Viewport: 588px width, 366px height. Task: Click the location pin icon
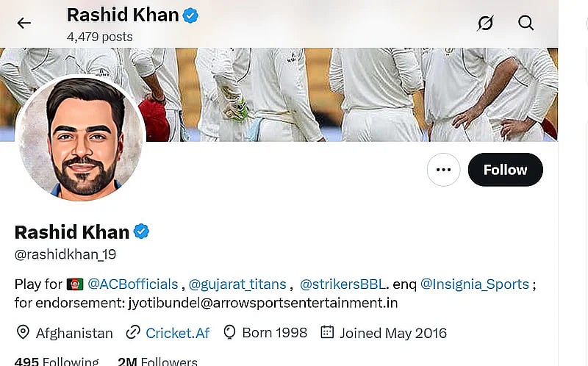click(23, 333)
